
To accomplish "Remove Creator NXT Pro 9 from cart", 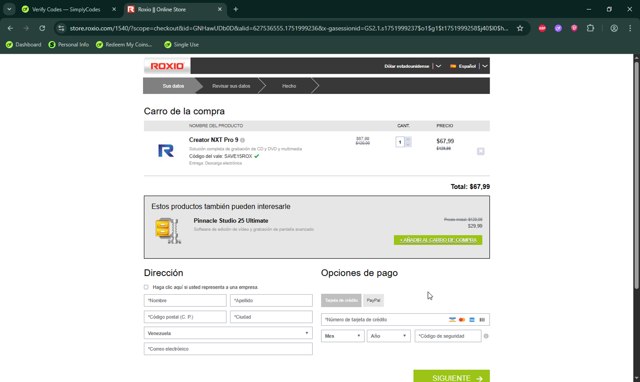I will [480, 151].
